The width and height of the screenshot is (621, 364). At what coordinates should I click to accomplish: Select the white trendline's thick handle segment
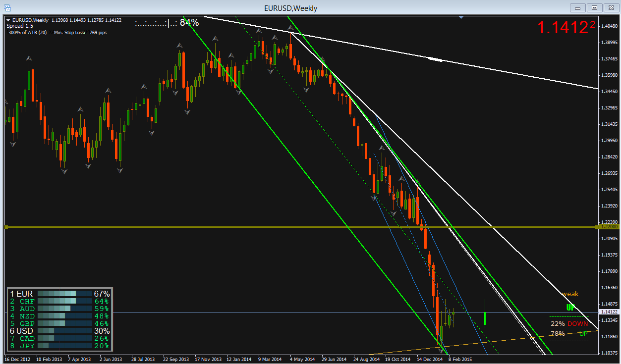click(x=435, y=60)
